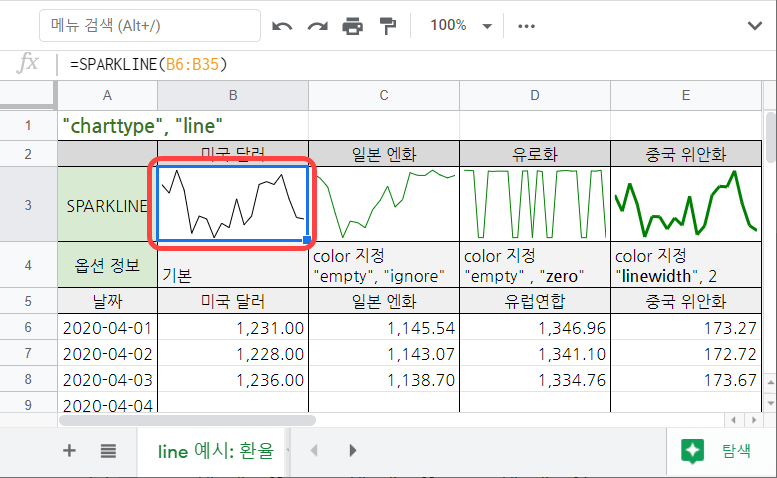This screenshot has width=777, height=478.
Task: Select the 'line 예시: 환율' sheet tab
Action: [x=215, y=451]
